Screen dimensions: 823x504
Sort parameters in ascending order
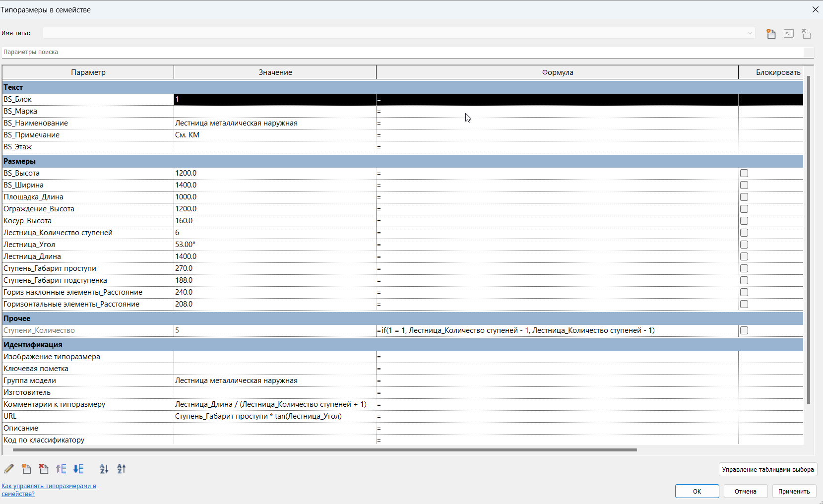pos(104,469)
